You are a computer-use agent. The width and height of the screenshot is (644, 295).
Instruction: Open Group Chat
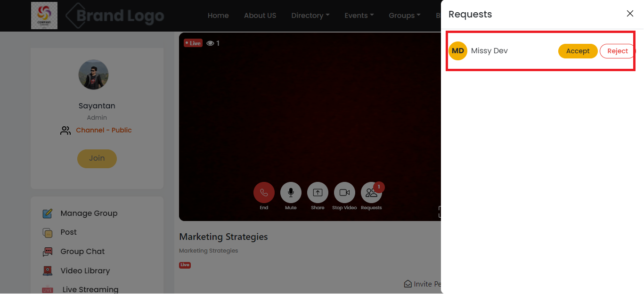click(x=83, y=252)
